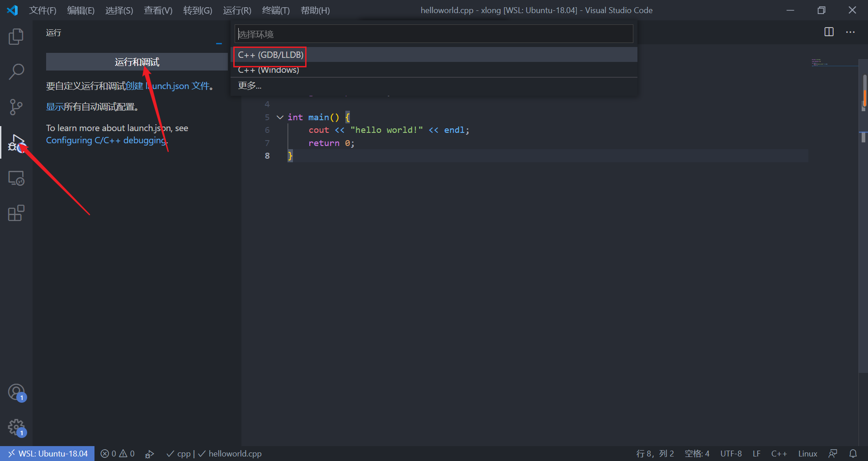868x461 pixels.
Task: Open the Configuring C/C++ debugging link
Action: tap(106, 140)
